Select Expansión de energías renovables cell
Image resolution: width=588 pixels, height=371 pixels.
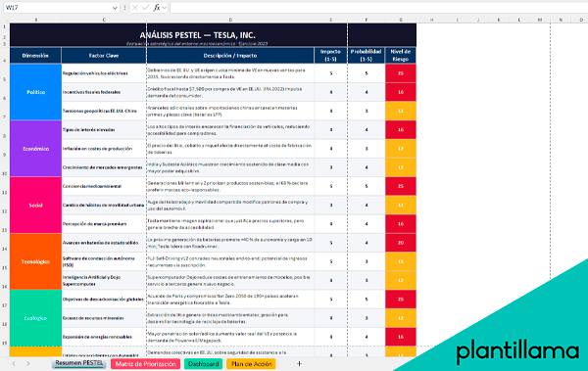pyautogui.click(x=104, y=337)
